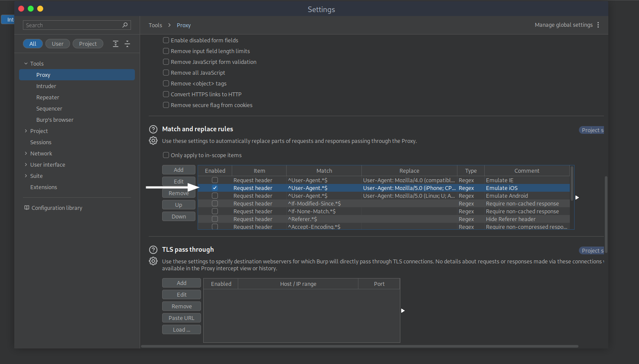Click the match rules table scrollbar
The image size is (639, 364).
coord(572,183)
